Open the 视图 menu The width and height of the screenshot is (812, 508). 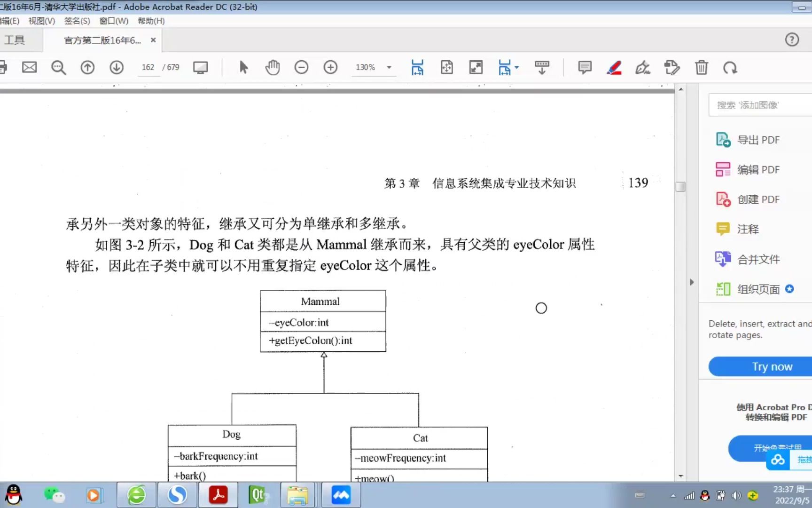coord(41,21)
